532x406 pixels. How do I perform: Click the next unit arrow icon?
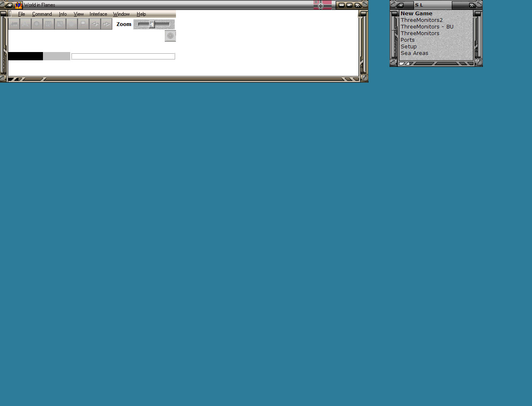click(106, 24)
